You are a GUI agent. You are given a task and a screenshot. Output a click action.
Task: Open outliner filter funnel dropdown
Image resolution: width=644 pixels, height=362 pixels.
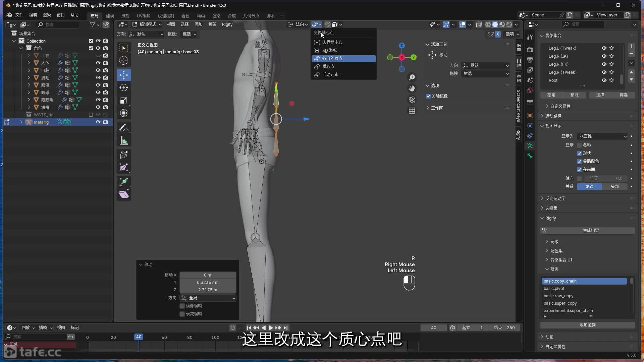(94, 24)
